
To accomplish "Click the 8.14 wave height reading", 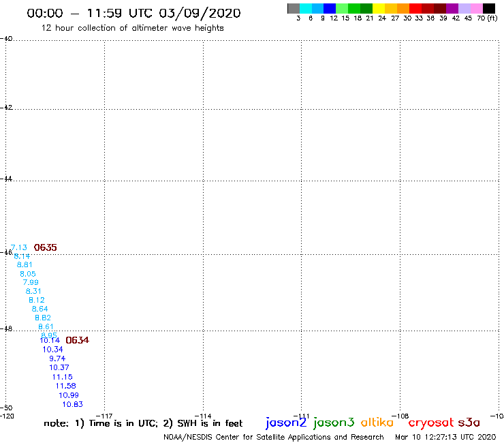I will [x=22, y=256].
